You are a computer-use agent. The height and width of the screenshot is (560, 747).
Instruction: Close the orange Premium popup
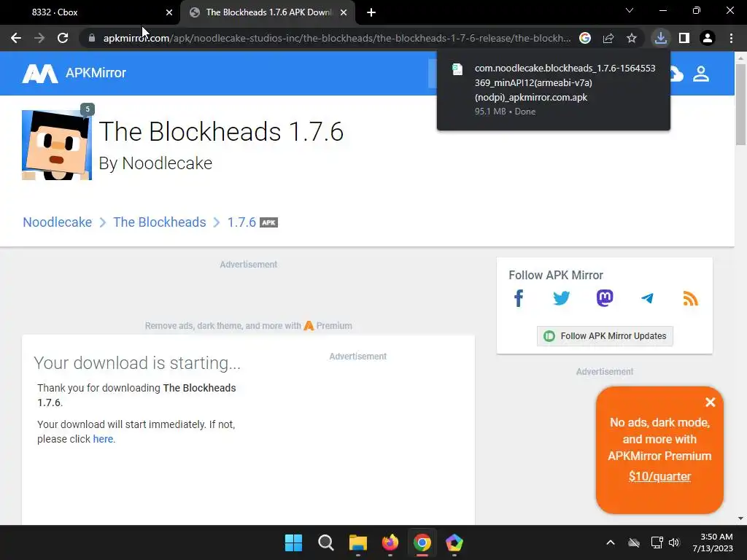711,402
